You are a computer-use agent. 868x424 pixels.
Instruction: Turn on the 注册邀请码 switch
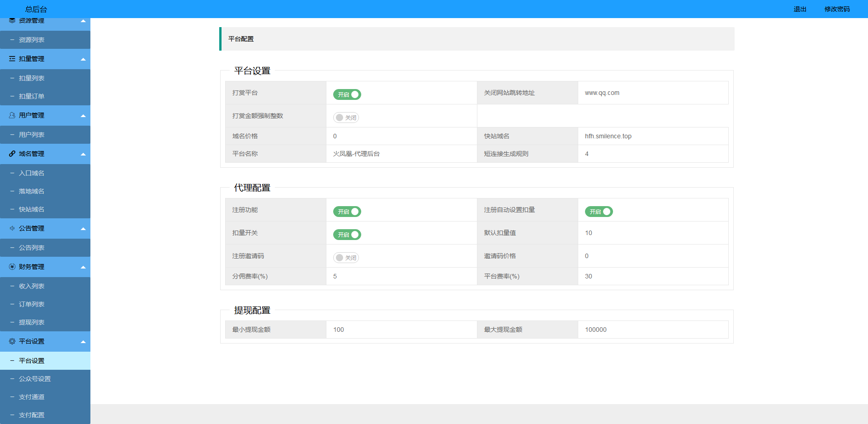pyautogui.click(x=346, y=257)
